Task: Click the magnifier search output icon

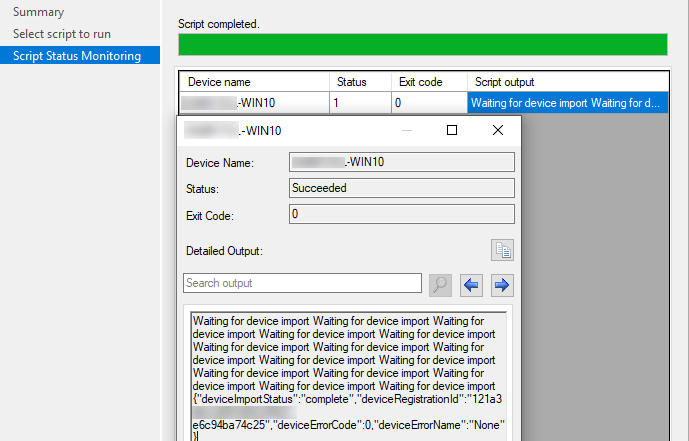Action: pyautogui.click(x=440, y=285)
